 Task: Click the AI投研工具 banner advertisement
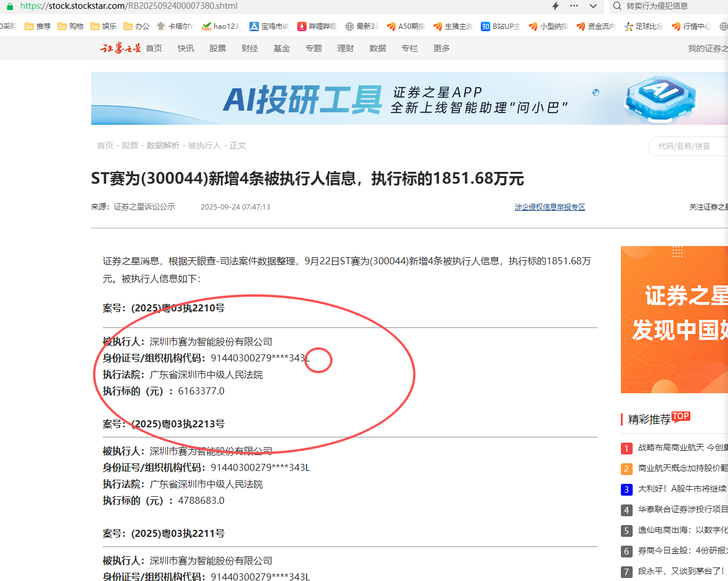click(x=410, y=98)
